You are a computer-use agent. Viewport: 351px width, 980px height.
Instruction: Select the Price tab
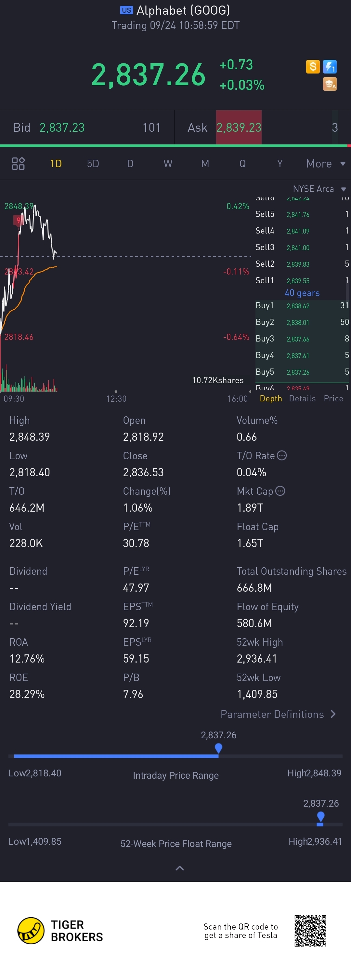coord(333,398)
